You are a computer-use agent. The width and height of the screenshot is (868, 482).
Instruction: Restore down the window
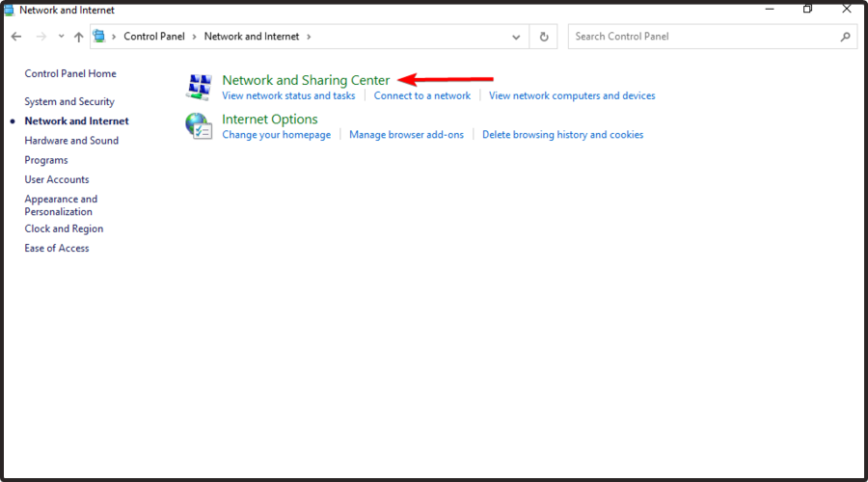(x=807, y=9)
